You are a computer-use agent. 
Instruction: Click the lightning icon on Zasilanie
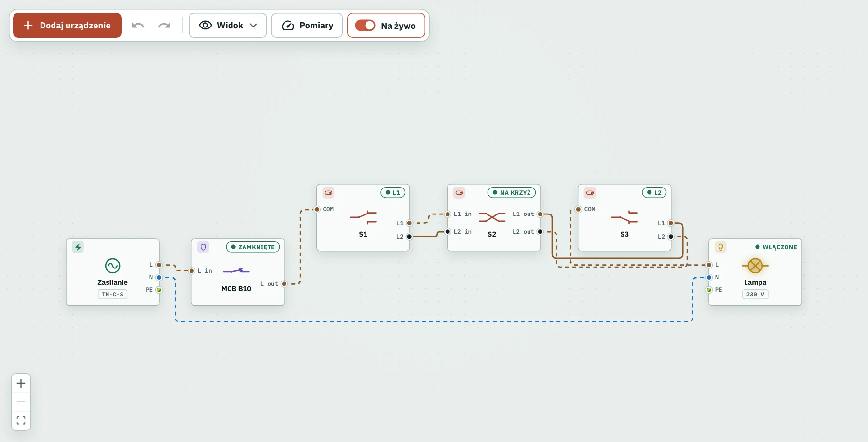tap(78, 247)
